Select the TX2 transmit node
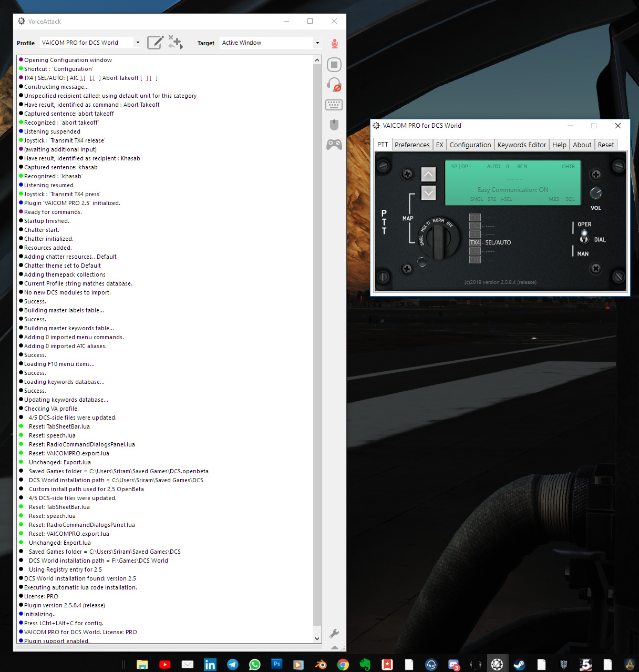 pos(475,226)
